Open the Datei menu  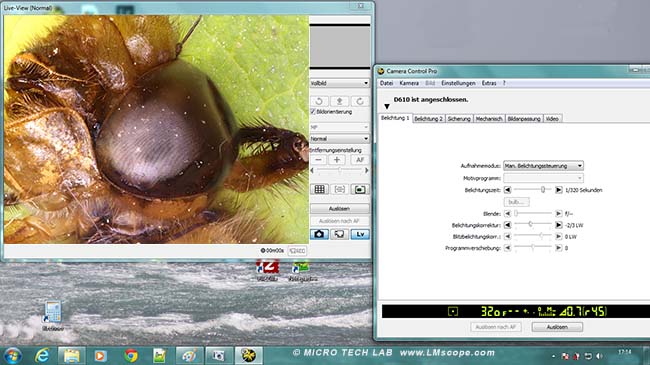tap(386, 83)
